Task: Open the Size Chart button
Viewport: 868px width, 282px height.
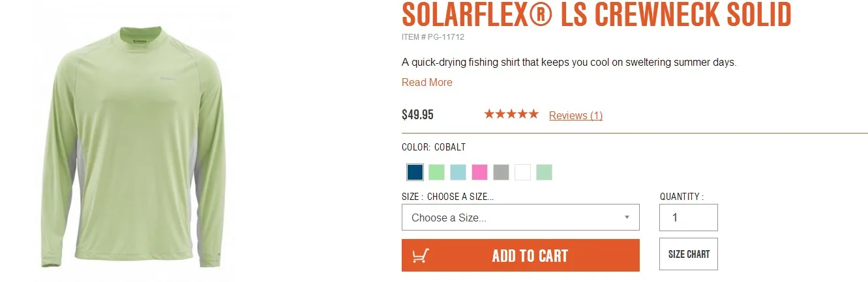Action: click(688, 254)
